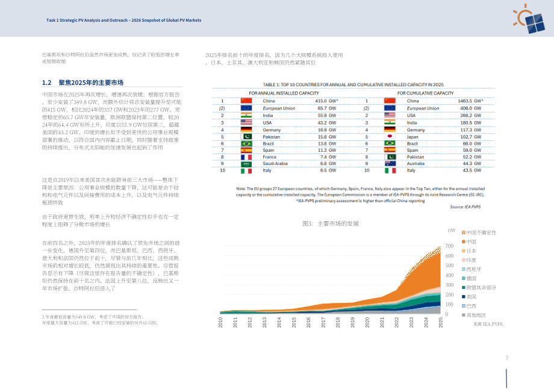The width and height of the screenshot is (554, 392).
Task: Click the 'TABLE 1: TOP 10 COUNTRIES' table title
Action: [x=353, y=85]
